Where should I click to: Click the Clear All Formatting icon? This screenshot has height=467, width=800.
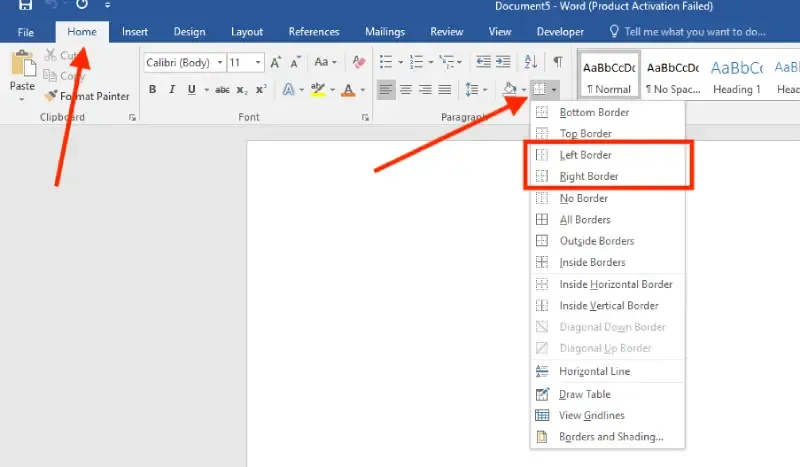pyautogui.click(x=359, y=62)
